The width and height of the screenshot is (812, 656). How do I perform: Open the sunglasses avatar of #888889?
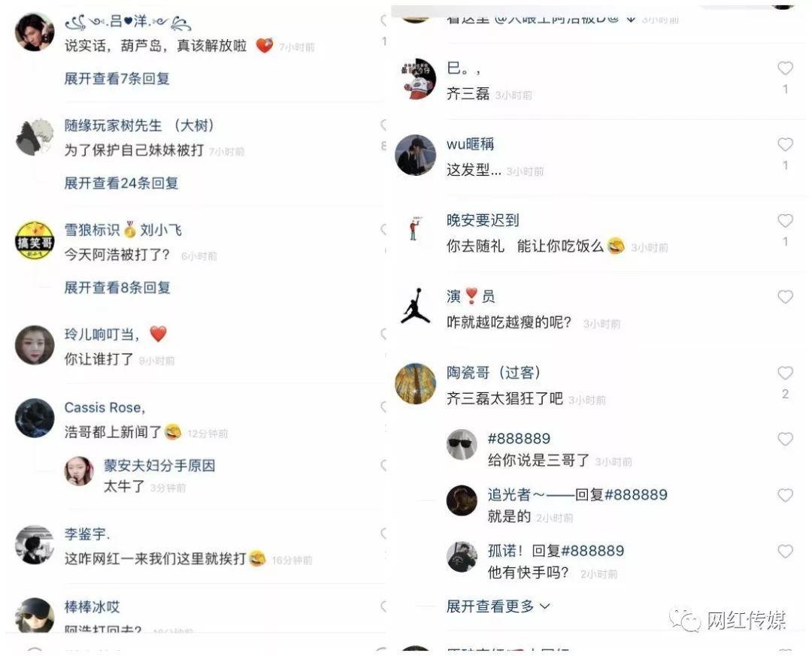pyautogui.click(x=462, y=444)
